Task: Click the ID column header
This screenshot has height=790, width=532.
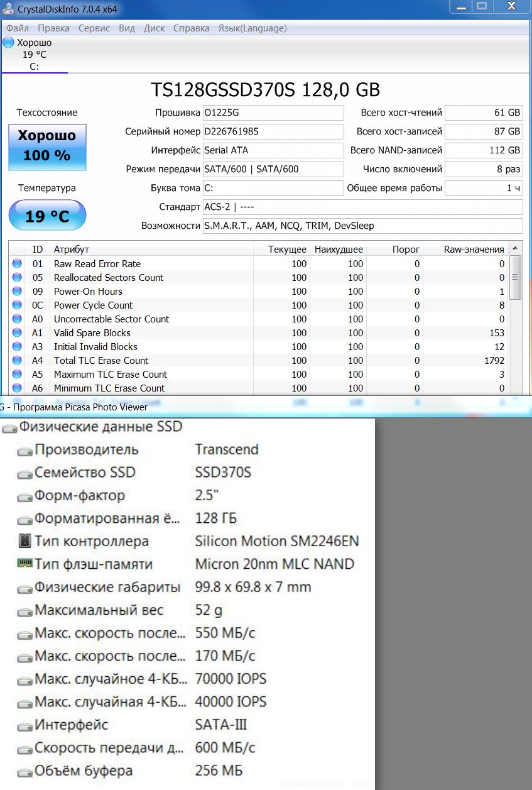Action: click(x=38, y=250)
